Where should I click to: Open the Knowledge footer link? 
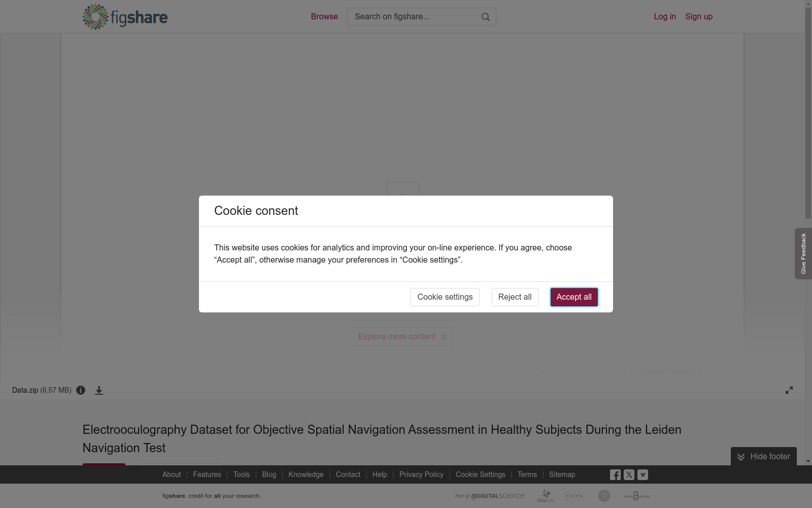[x=306, y=474]
